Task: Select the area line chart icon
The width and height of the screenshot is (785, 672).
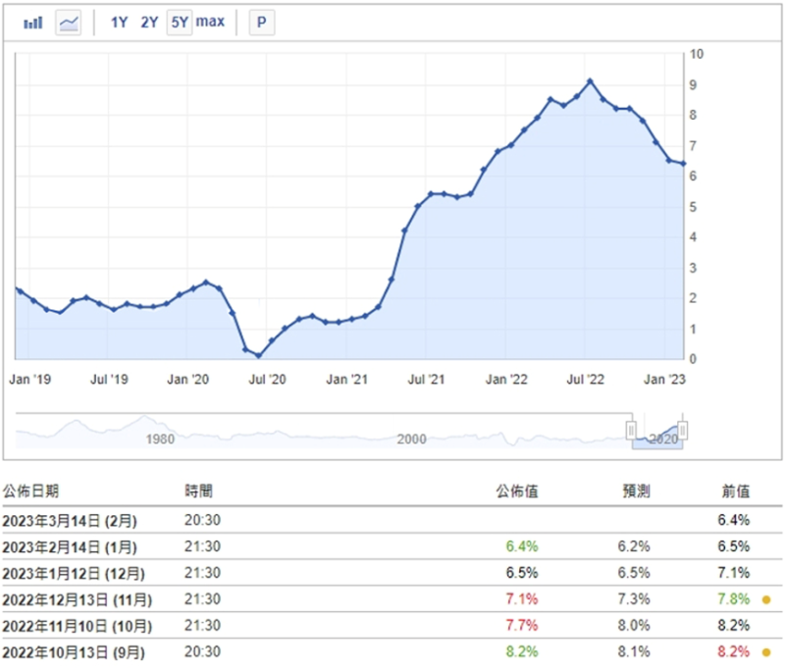Action: click(x=69, y=23)
